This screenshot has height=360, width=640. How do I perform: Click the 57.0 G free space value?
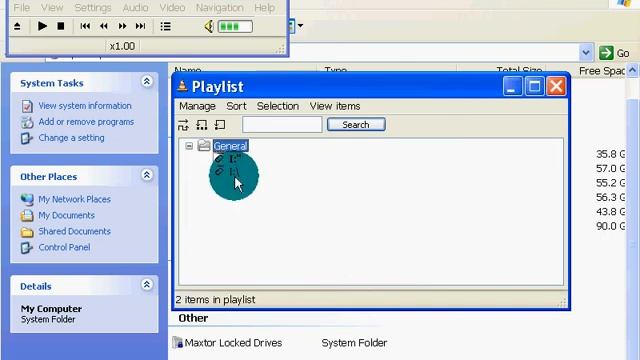[610, 169]
